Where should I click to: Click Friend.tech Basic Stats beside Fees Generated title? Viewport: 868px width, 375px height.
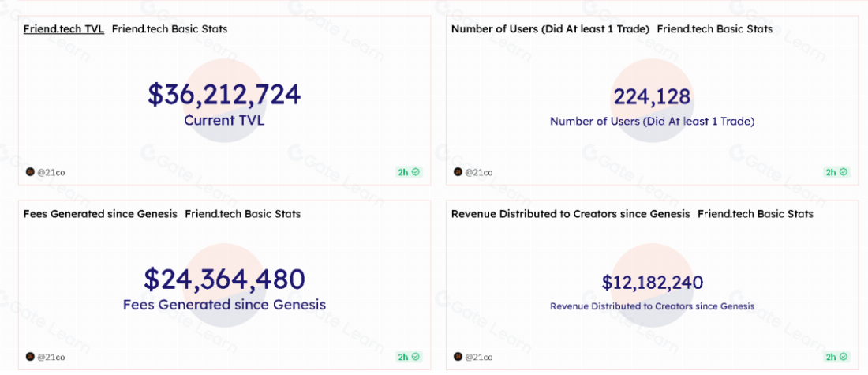(242, 214)
